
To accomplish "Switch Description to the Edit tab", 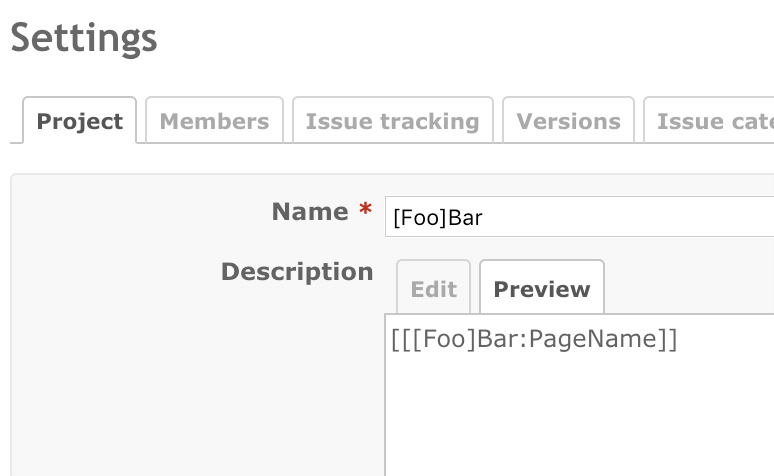I will pyautogui.click(x=433, y=289).
